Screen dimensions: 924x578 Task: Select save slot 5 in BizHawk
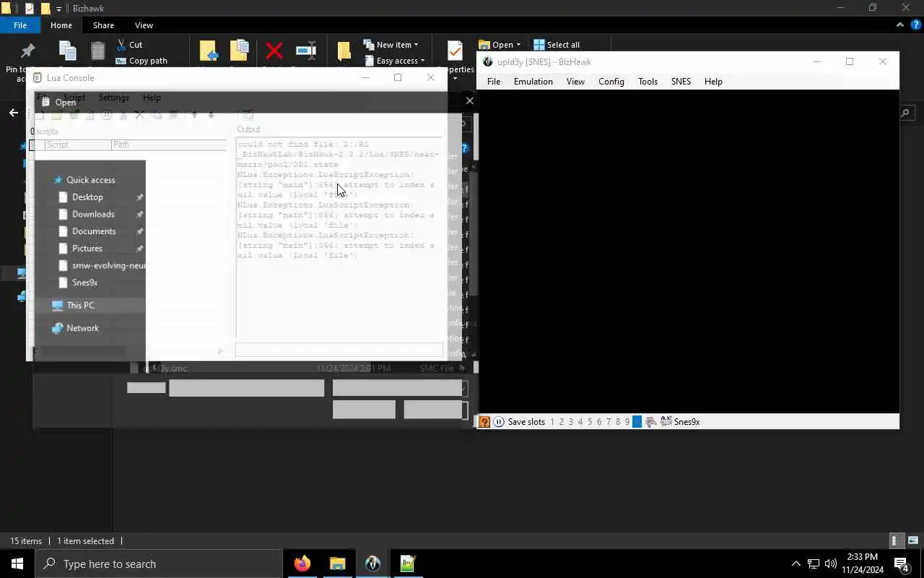coord(589,422)
